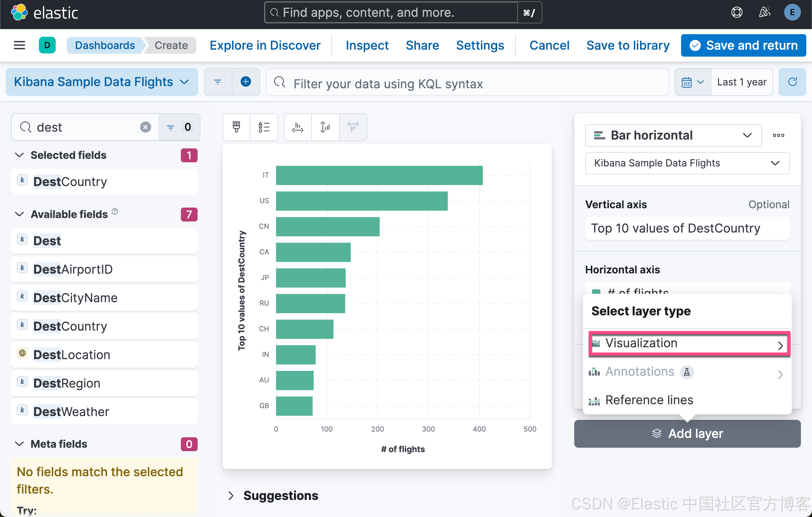Open the visual options paintbrush icon

point(236,127)
